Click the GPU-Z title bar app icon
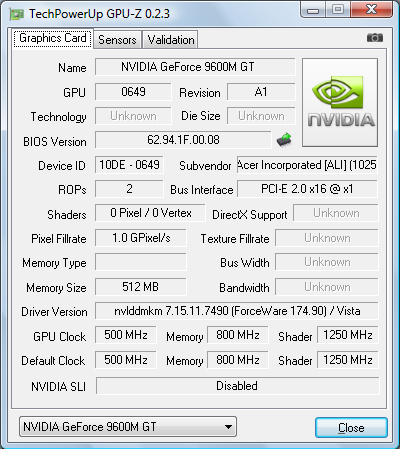Screen dimensions: 400x449 tap(17, 14)
